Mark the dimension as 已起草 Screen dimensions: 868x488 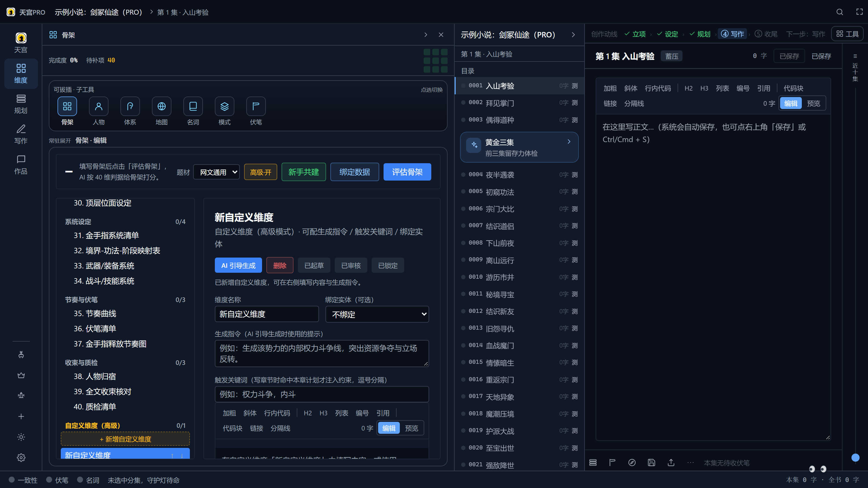click(x=314, y=265)
